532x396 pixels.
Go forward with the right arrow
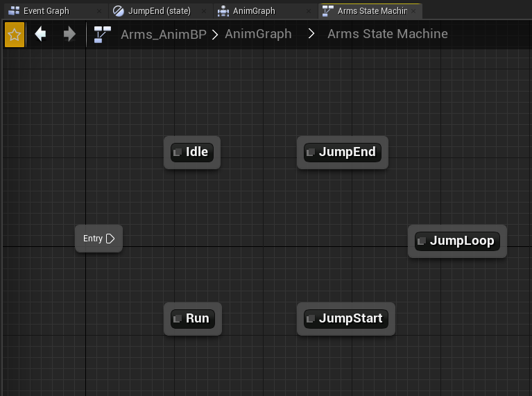point(69,34)
